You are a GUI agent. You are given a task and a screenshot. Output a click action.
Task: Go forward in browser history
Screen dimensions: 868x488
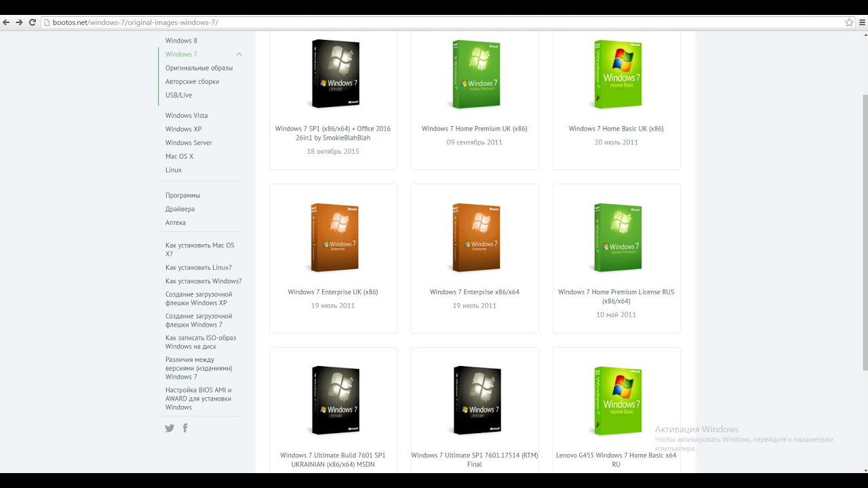[19, 22]
